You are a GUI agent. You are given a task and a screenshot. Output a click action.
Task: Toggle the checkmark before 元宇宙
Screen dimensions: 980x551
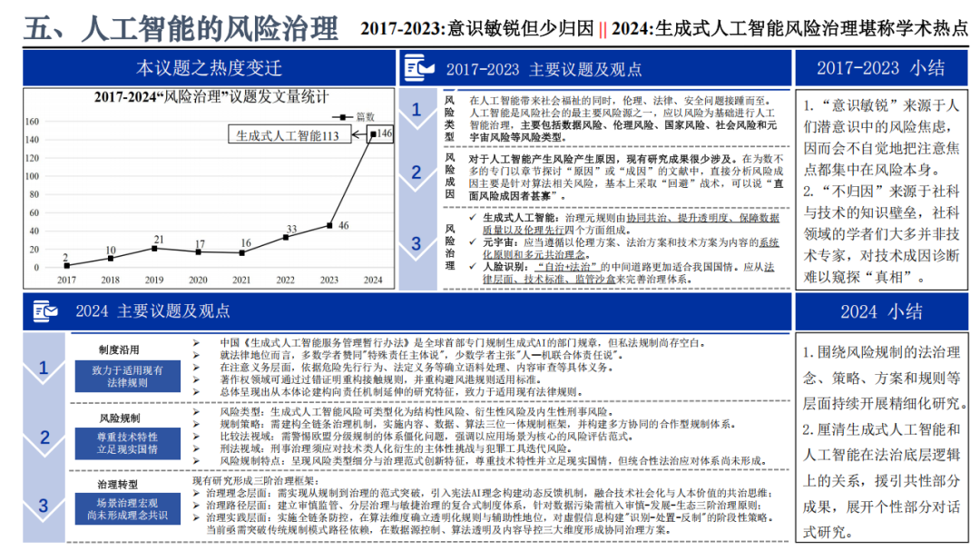click(471, 243)
